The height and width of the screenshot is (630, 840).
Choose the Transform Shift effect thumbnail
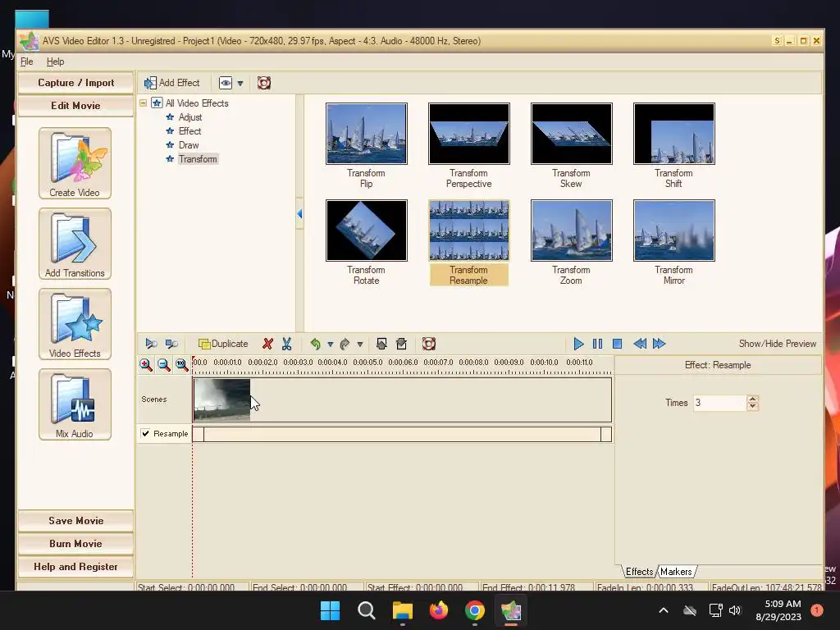(674, 134)
